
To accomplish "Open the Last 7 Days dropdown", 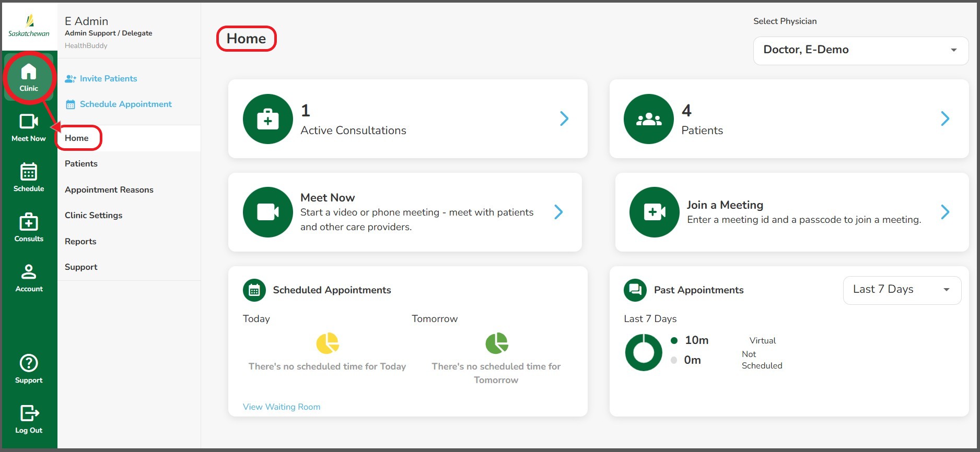I will [902, 290].
